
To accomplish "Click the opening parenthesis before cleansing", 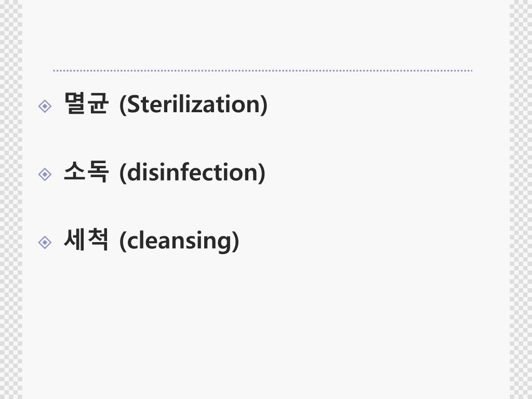I will click(x=123, y=241).
